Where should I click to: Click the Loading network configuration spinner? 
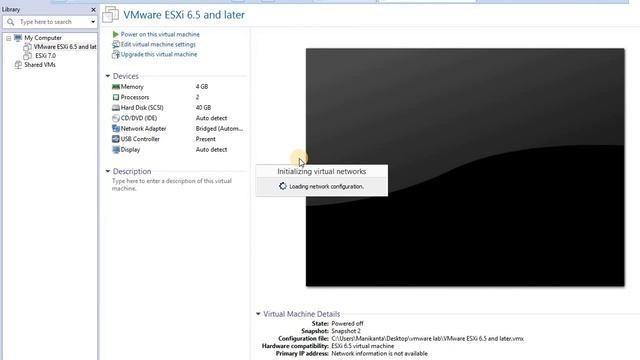coord(282,186)
